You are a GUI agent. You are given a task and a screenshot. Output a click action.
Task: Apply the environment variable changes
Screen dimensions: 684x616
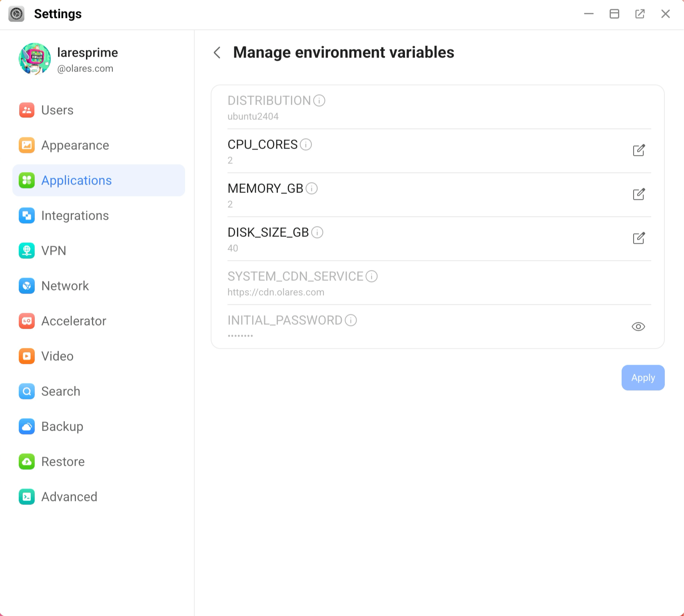[643, 378]
